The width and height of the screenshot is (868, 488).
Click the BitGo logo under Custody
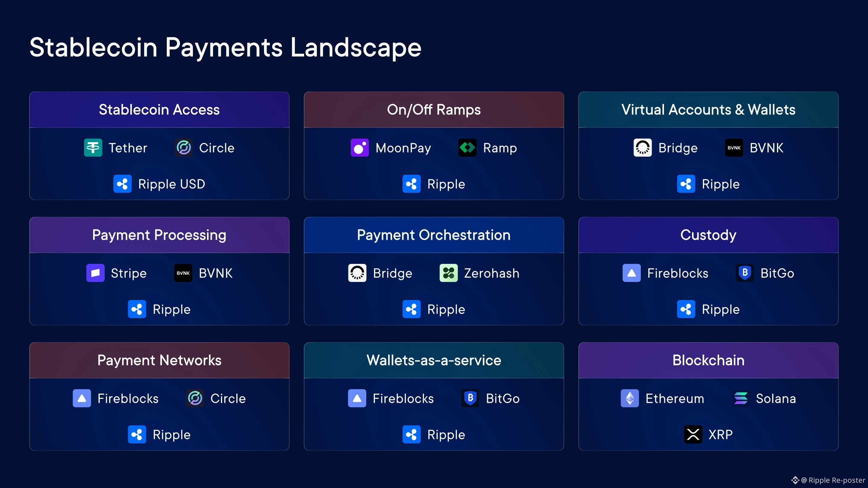tap(745, 273)
